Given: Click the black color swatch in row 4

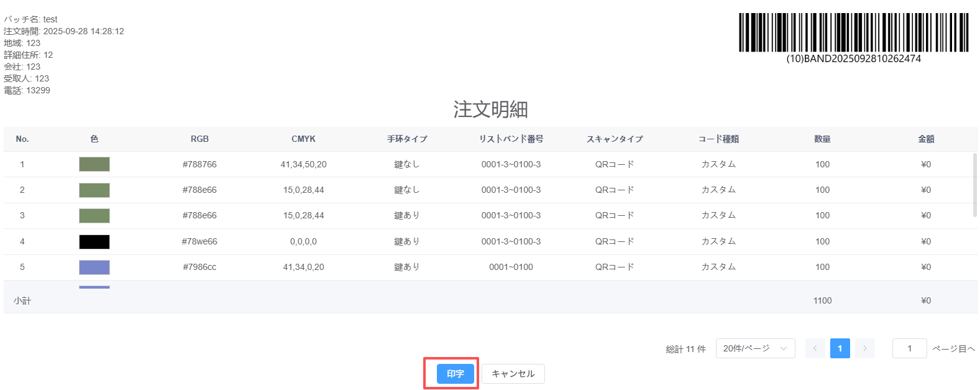Looking at the screenshot, I should click(x=94, y=242).
